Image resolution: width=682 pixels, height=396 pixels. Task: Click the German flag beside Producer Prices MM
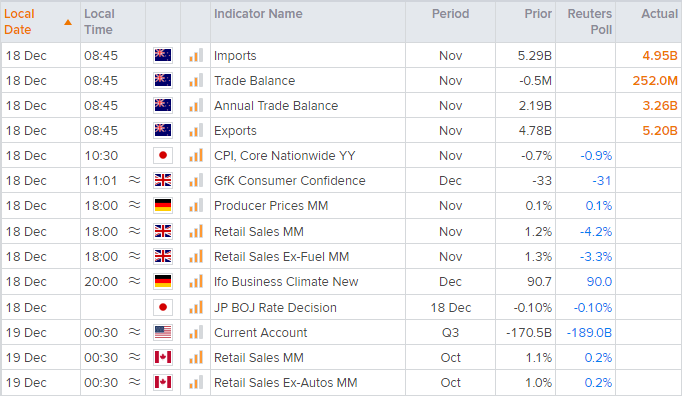point(163,205)
